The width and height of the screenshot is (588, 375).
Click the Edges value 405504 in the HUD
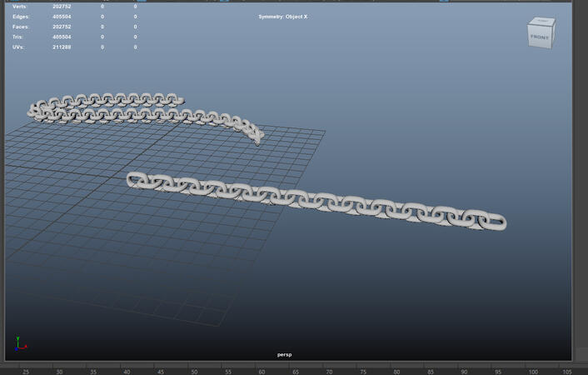pyautogui.click(x=62, y=17)
